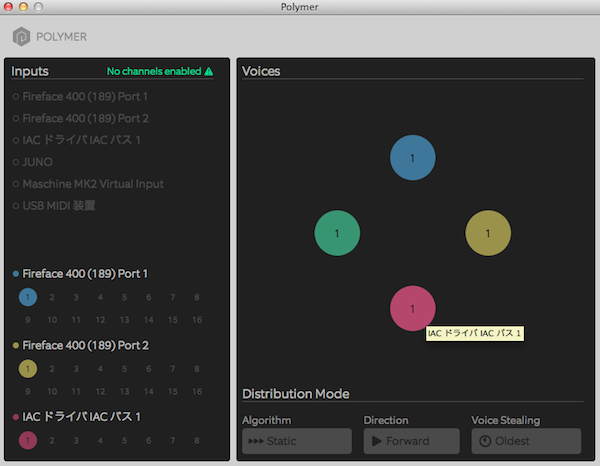Viewport: 600px width, 466px height.
Task: Open the Voice Stealing Oldest dropdown
Action: [x=526, y=441]
